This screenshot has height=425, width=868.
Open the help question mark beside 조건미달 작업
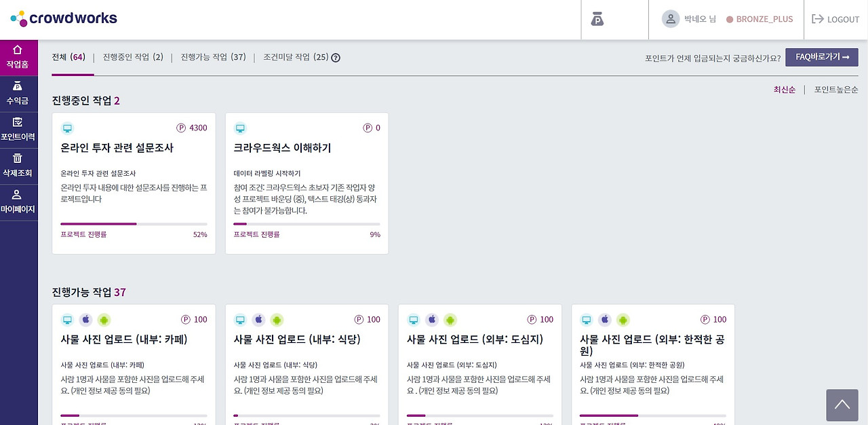(x=335, y=58)
